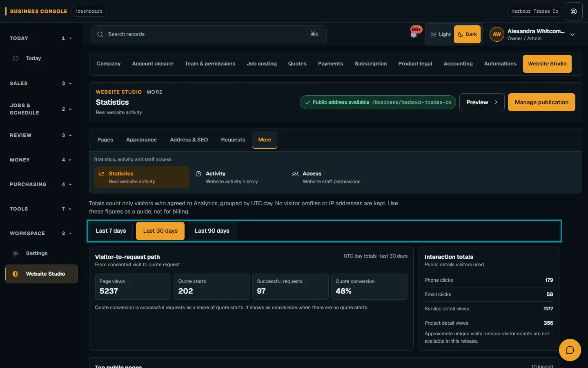Screen dimensions: 588x368
Task: Open the notifications bell with 99+ badge
Action: pos(414,34)
